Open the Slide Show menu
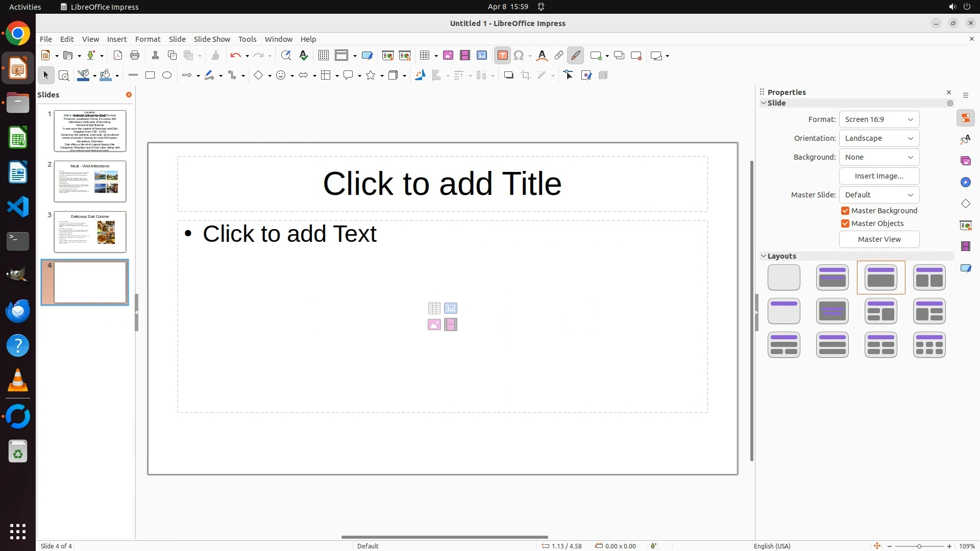The image size is (980, 551). [x=212, y=39]
